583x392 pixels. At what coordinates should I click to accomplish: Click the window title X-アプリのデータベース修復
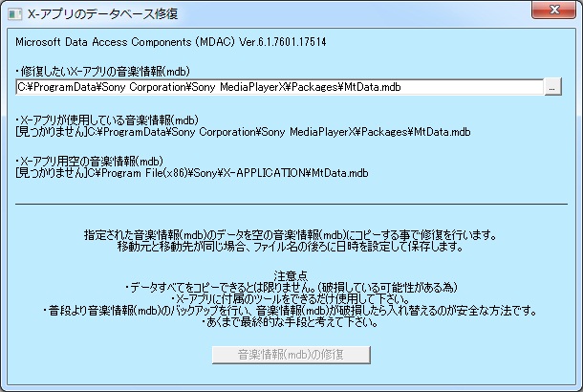coord(103,14)
